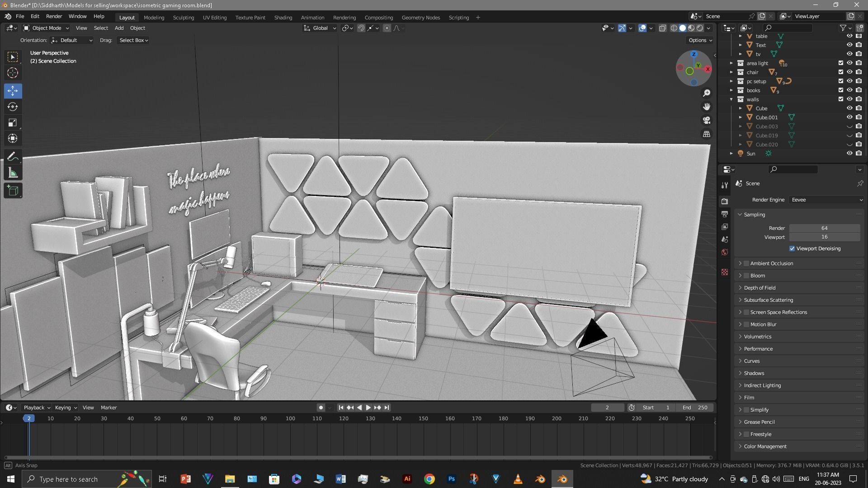Open the Texture properties tab
Screen dimensions: 868x488
coord(725,272)
